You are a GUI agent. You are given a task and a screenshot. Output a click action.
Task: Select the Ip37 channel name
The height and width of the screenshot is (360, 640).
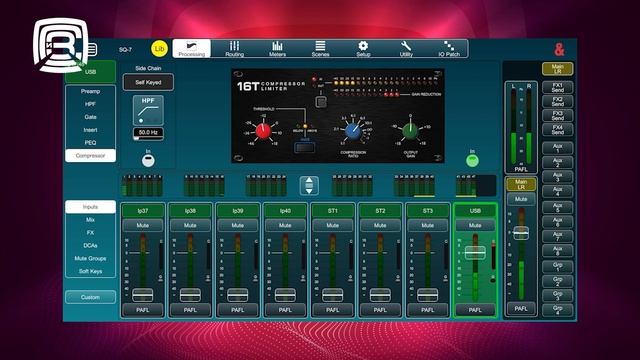coord(142,211)
